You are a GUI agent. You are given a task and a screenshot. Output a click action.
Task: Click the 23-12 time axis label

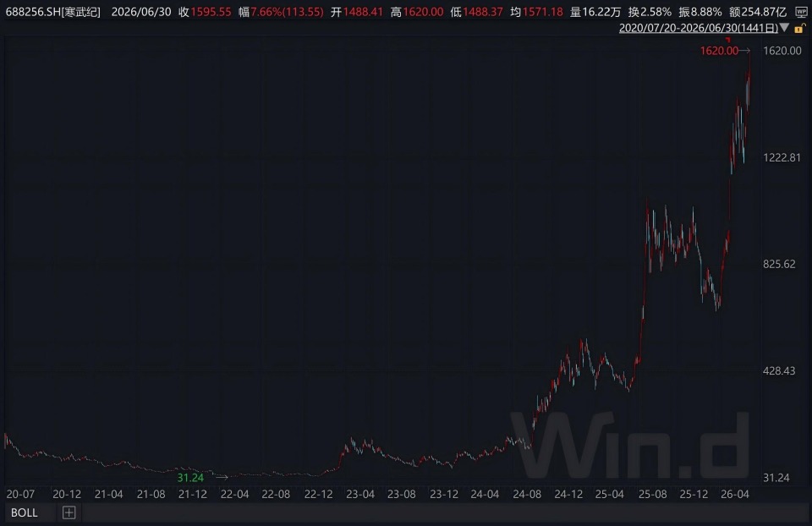(444, 495)
